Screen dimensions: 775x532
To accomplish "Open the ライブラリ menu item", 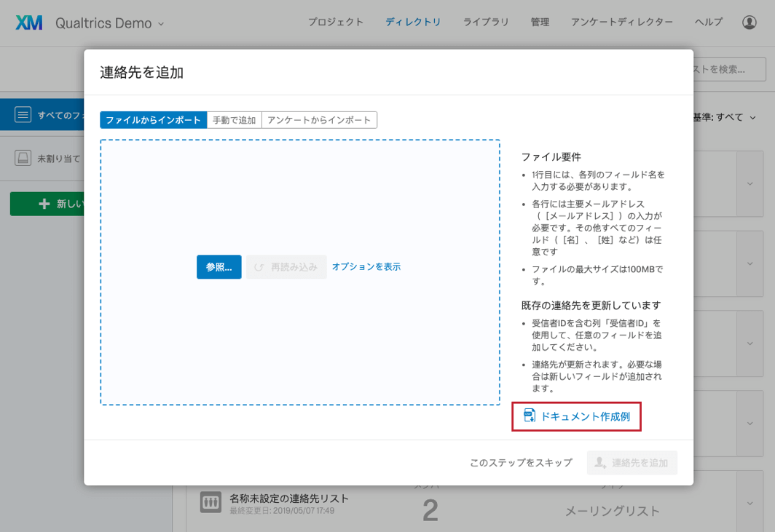I will [486, 23].
